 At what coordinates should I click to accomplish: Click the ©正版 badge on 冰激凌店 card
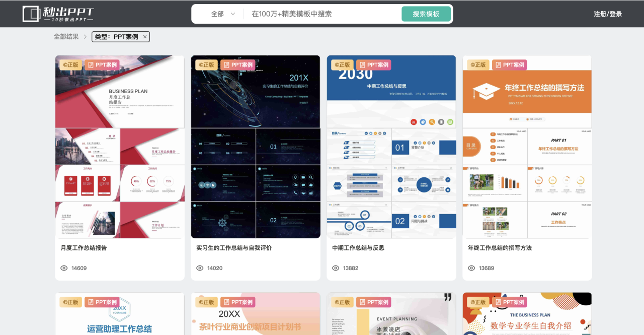[x=342, y=302]
